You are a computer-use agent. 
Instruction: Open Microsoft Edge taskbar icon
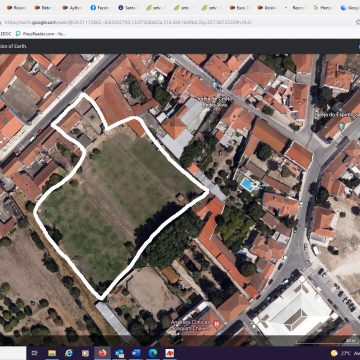[x=153, y=353]
